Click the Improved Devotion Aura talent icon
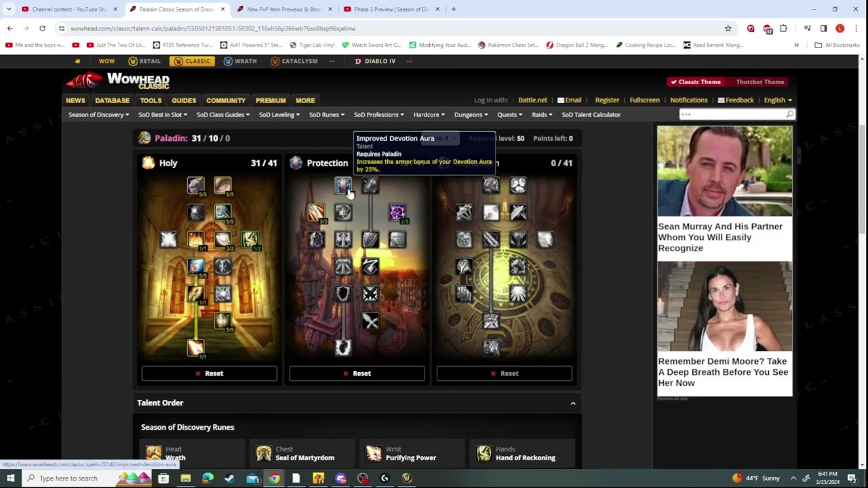Screen dimensions: 868x488 point(343,185)
